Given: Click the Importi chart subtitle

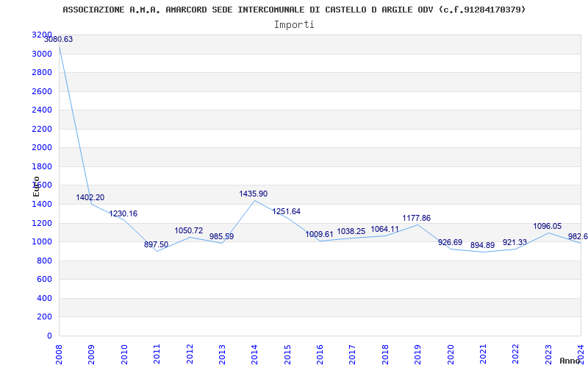Looking at the screenshot, I should (294, 25).
